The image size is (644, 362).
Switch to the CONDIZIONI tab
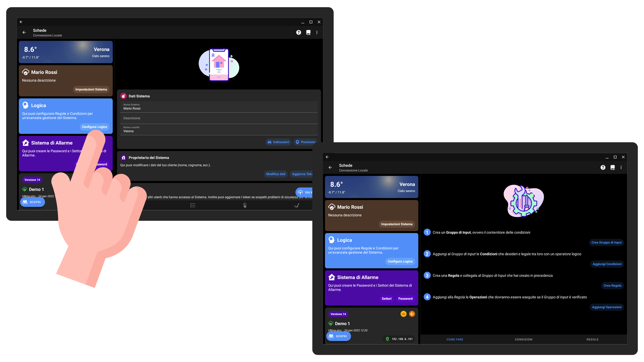tap(524, 339)
